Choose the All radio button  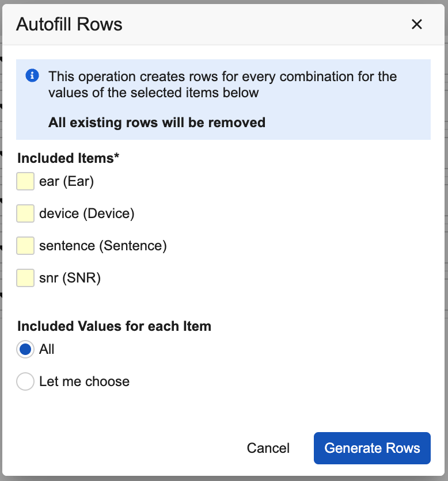pos(25,349)
